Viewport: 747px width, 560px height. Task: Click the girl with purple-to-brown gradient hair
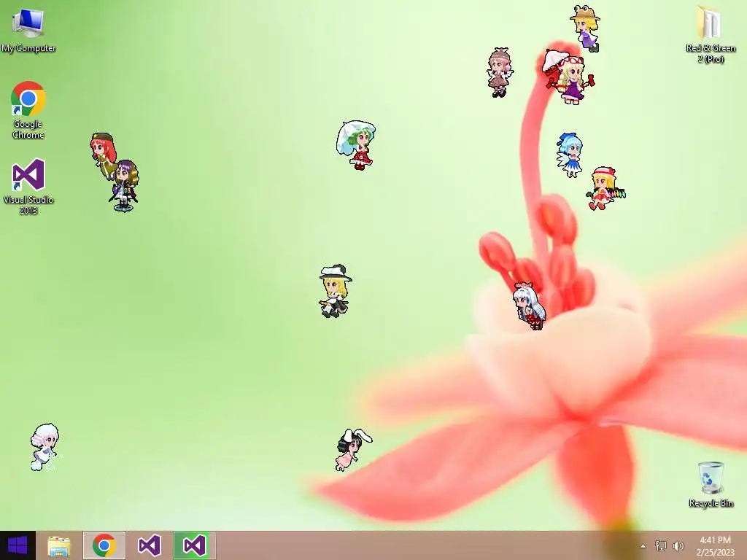click(x=125, y=186)
